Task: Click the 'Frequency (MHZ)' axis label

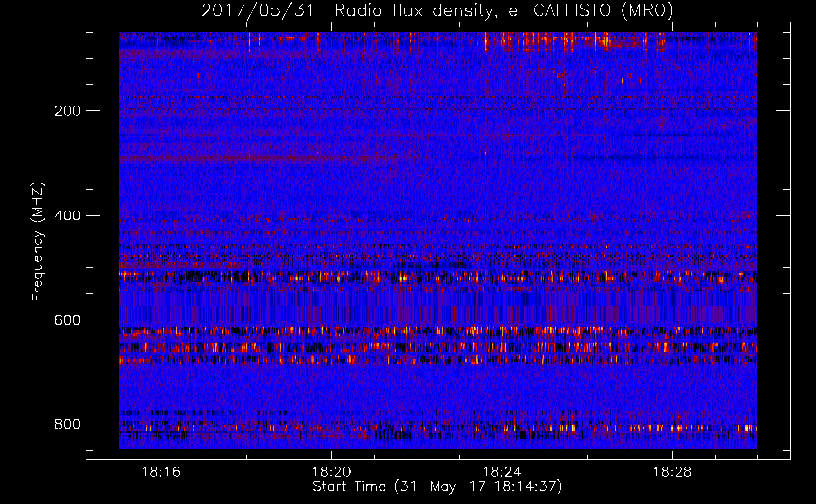Action: [x=38, y=242]
